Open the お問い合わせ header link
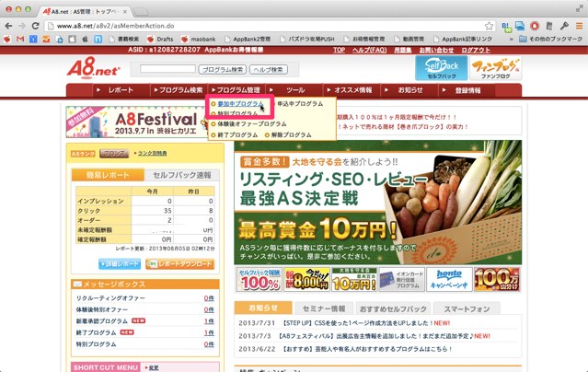The image size is (588, 372). click(x=436, y=50)
